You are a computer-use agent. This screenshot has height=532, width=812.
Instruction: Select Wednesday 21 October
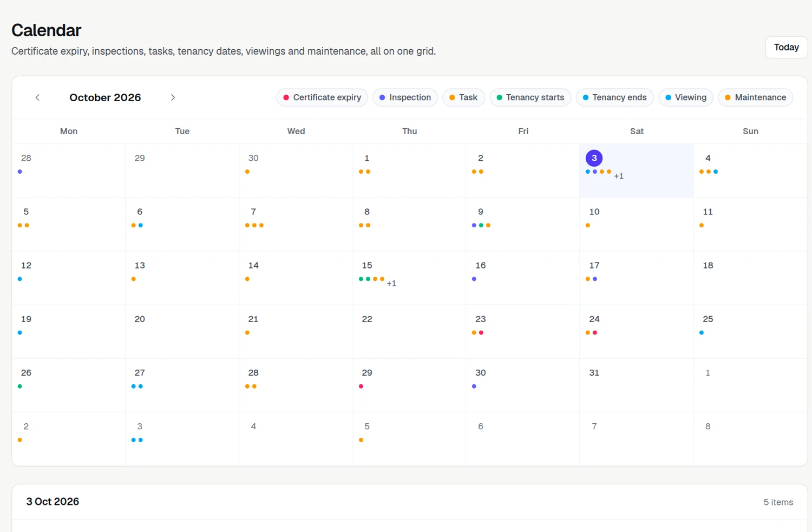coord(296,331)
